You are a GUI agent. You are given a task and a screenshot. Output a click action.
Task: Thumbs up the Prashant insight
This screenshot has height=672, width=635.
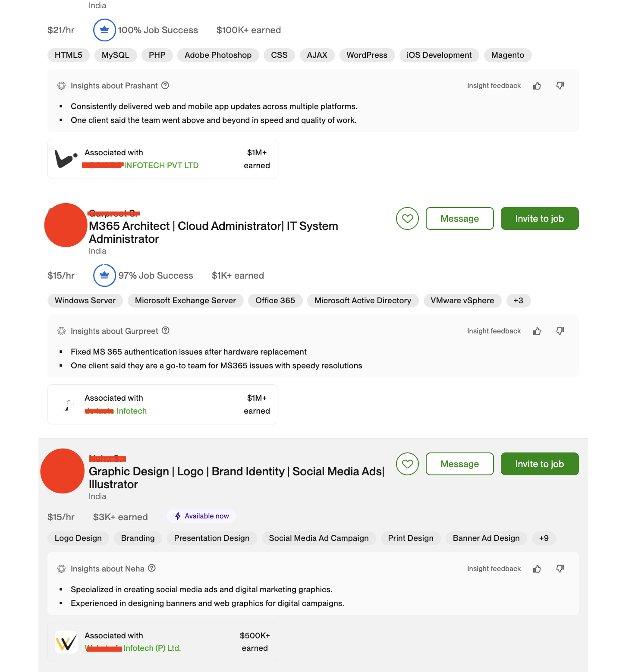[537, 86]
